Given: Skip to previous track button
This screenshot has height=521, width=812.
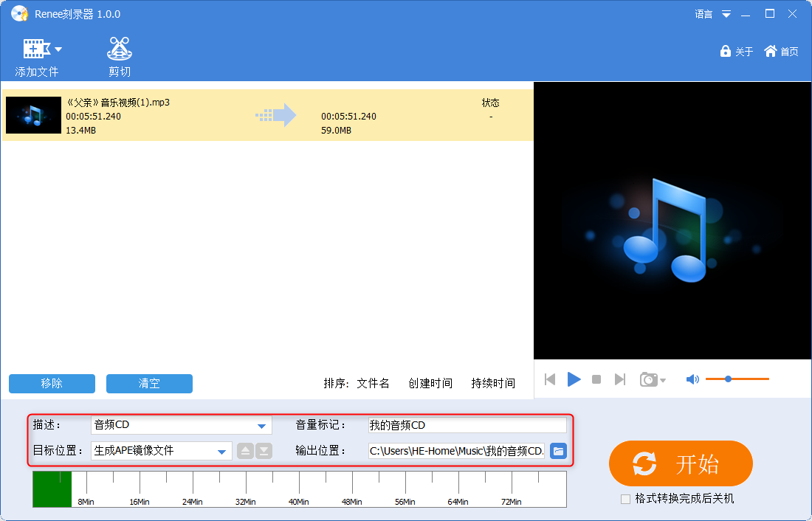Looking at the screenshot, I should click(x=550, y=379).
